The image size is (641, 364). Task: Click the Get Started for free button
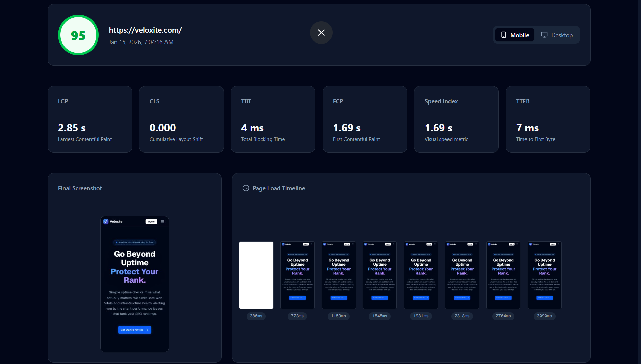click(x=134, y=330)
